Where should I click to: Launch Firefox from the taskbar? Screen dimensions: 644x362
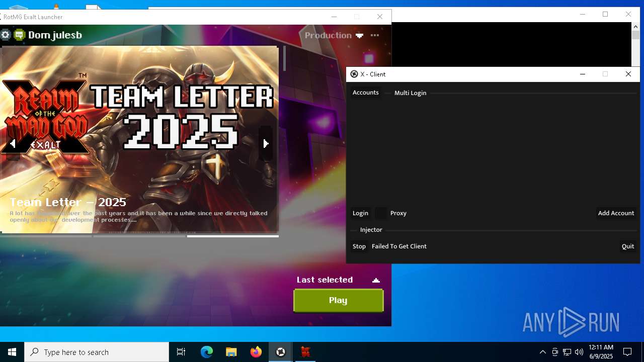pos(256,352)
